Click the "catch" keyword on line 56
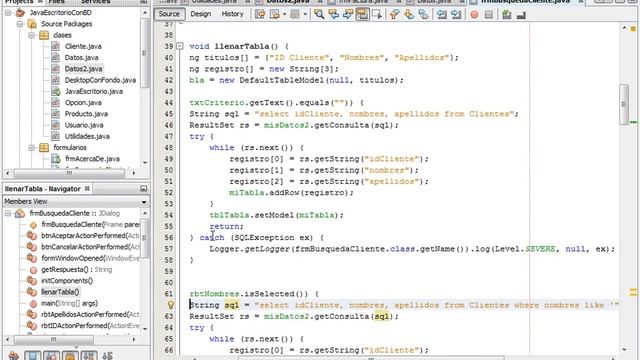 tap(212, 238)
